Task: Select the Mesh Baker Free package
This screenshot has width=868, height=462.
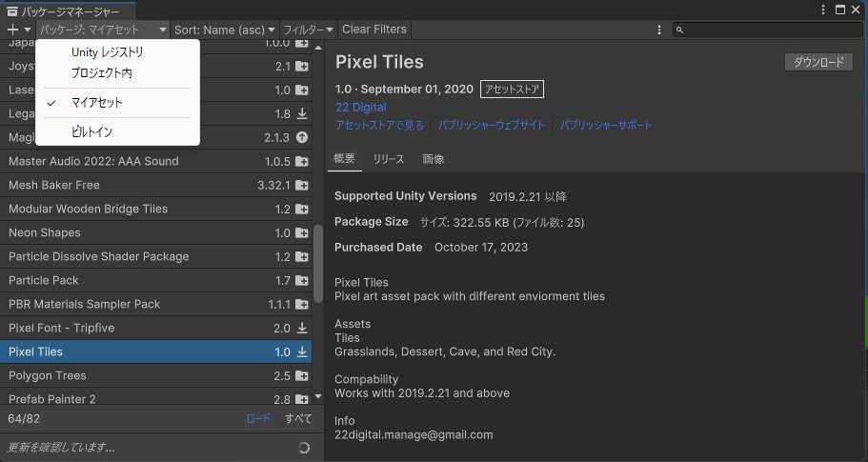Action: (155, 186)
